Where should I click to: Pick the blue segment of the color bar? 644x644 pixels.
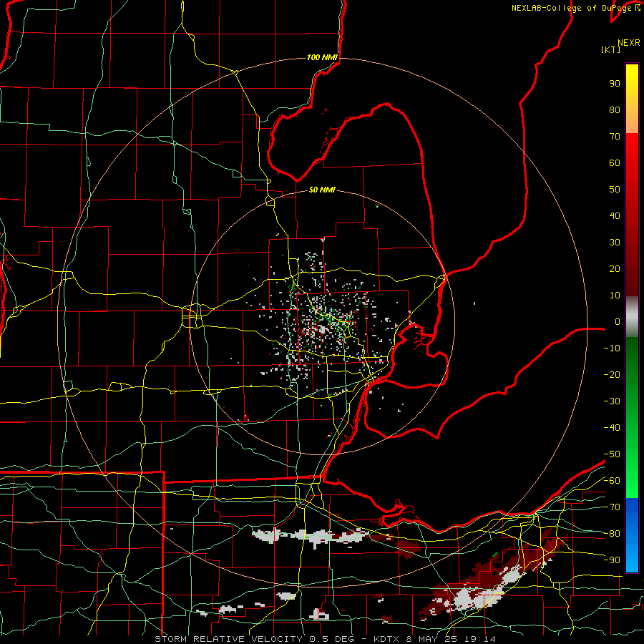click(632, 535)
